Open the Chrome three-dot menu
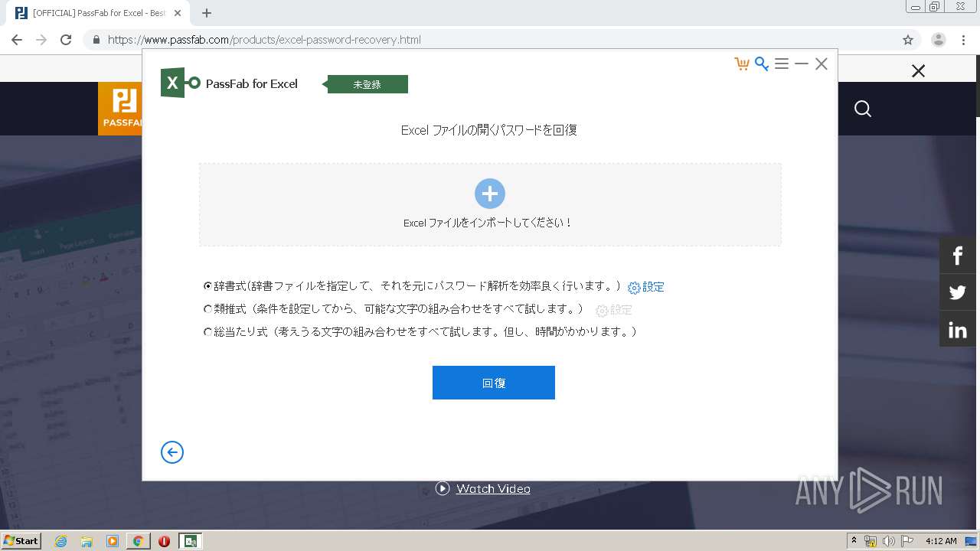Screen dimensions: 980x551 coord(964,40)
